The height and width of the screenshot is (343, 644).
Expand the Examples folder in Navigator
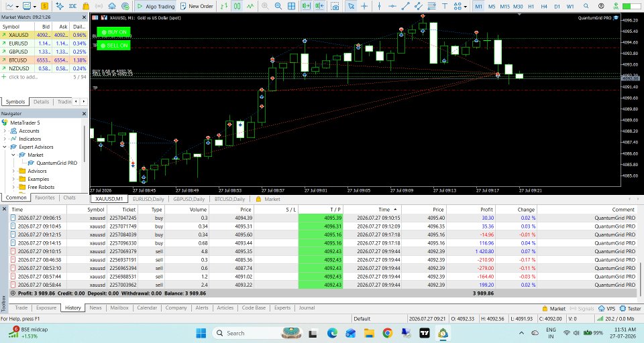tap(13, 179)
